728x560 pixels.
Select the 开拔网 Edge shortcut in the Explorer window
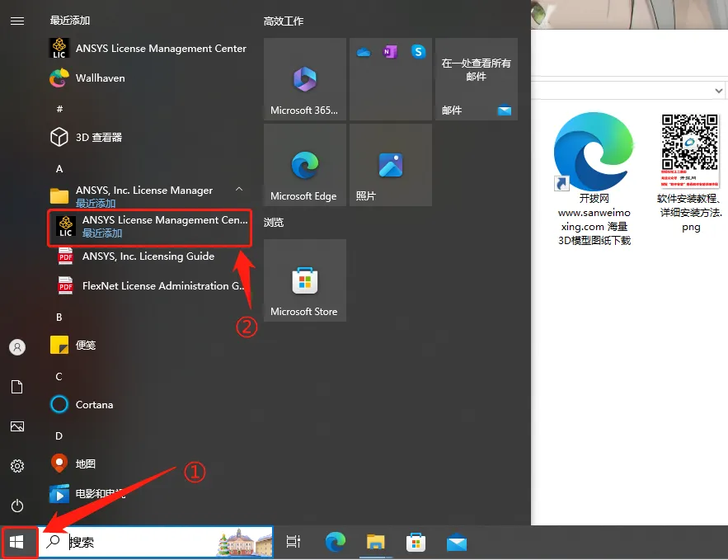(x=594, y=179)
